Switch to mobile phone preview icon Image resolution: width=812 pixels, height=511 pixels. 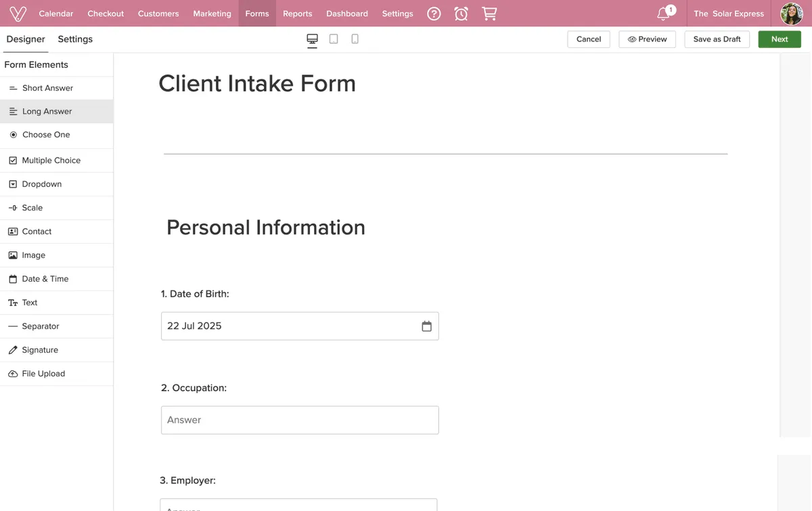(x=355, y=39)
